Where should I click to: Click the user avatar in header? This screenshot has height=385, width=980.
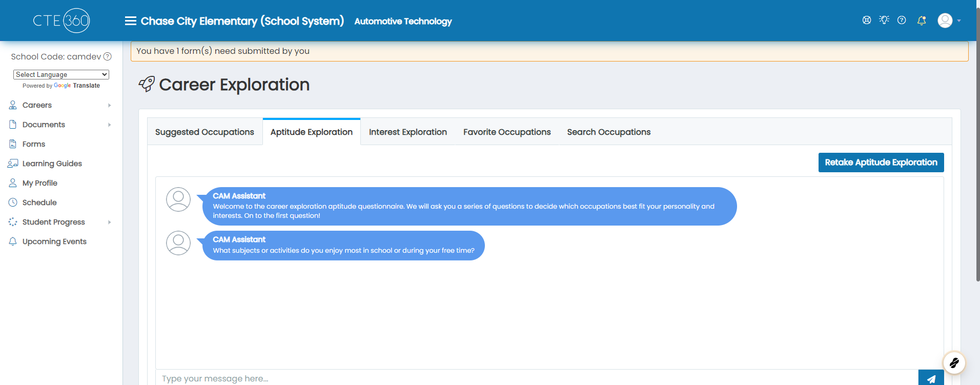coord(945,21)
